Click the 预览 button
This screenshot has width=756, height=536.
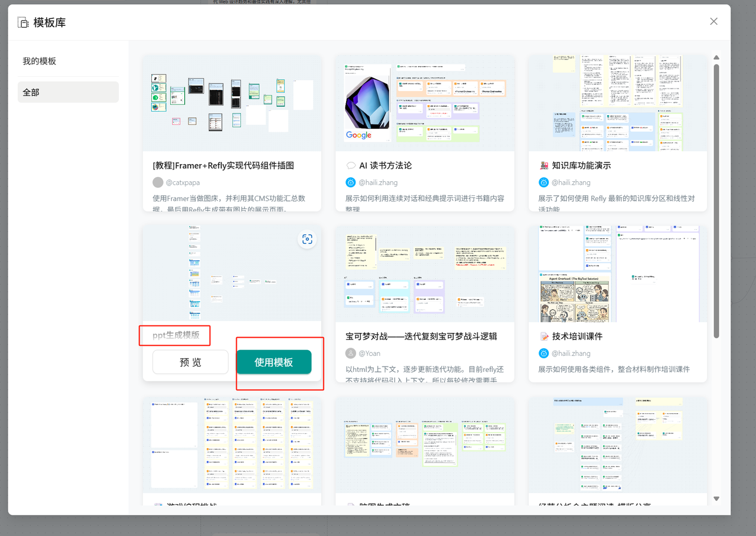[x=190, y=362]
